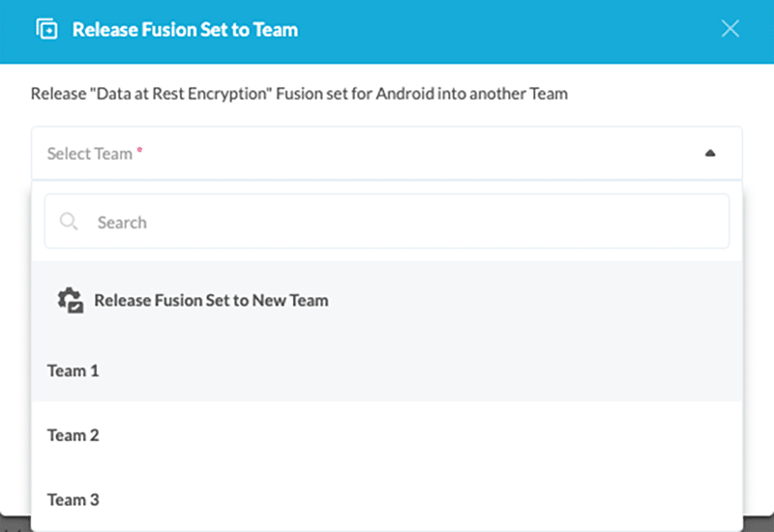Select the Team 3 option
774x532 pixels.
(x=74, y=500)
